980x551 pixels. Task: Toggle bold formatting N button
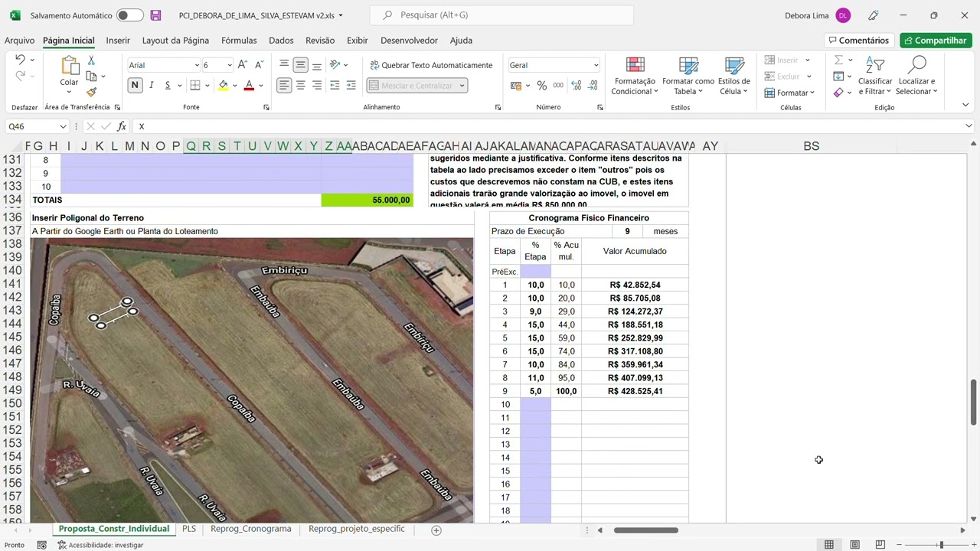pyautogui.click(x=135, y=86)
